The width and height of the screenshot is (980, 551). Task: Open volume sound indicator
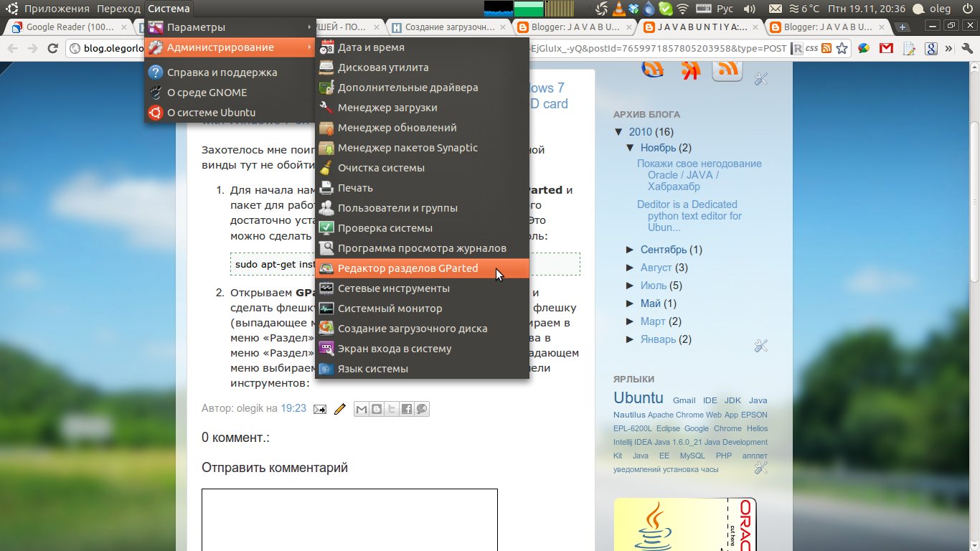750,9
